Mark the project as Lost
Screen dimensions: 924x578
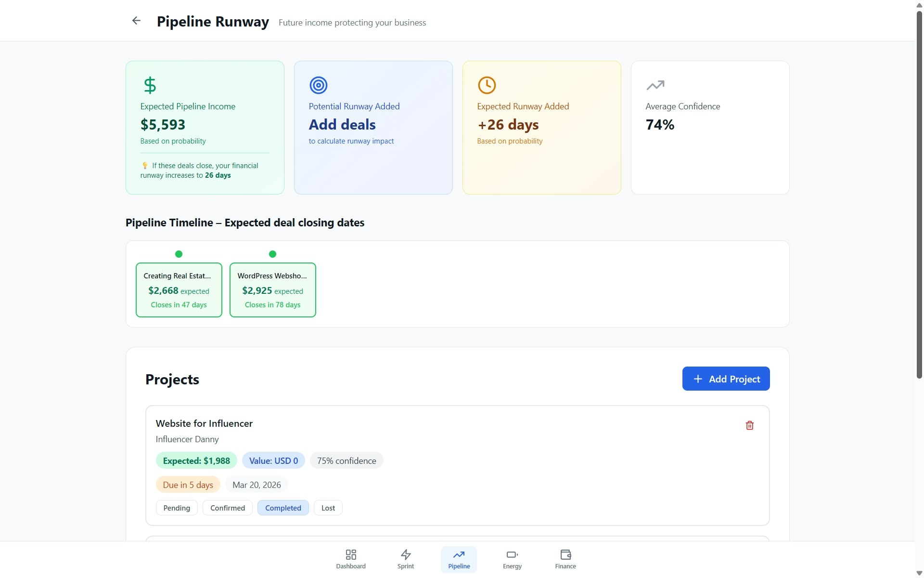328,508
